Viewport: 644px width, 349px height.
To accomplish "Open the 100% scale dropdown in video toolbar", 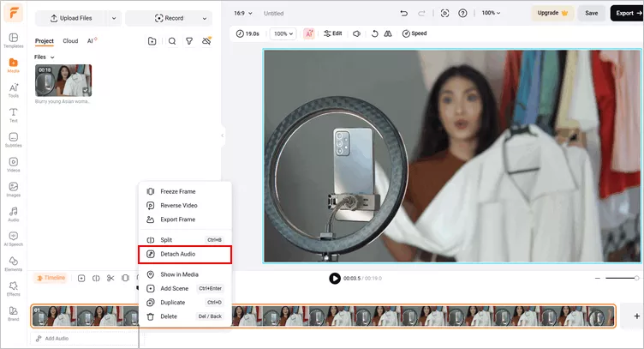I will coord(284,33).
